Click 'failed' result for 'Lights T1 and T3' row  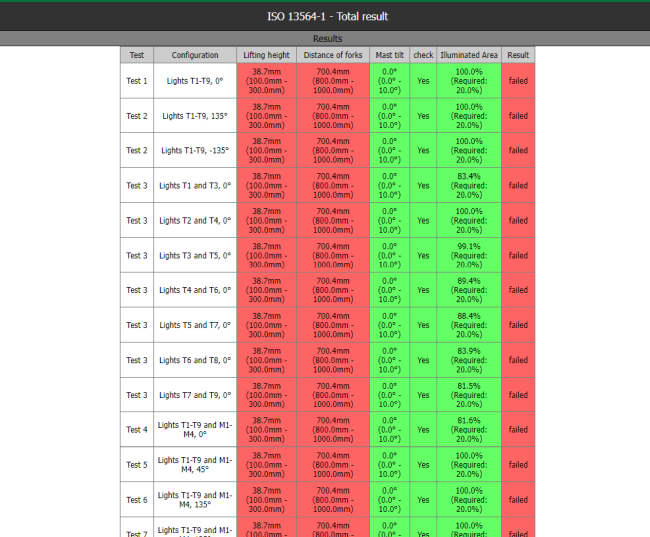point(518,185)
